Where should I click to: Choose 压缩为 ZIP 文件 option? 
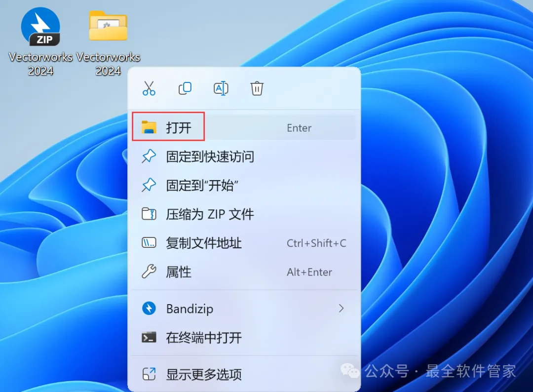(244, 214)
